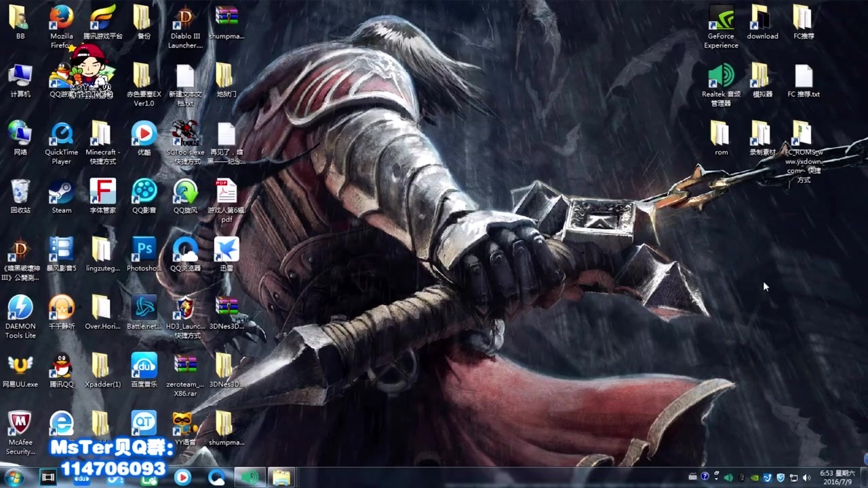Open the taskbar clock showing 6:53
This screenshot has width=868, height=488.
click(x=836, y=477)
